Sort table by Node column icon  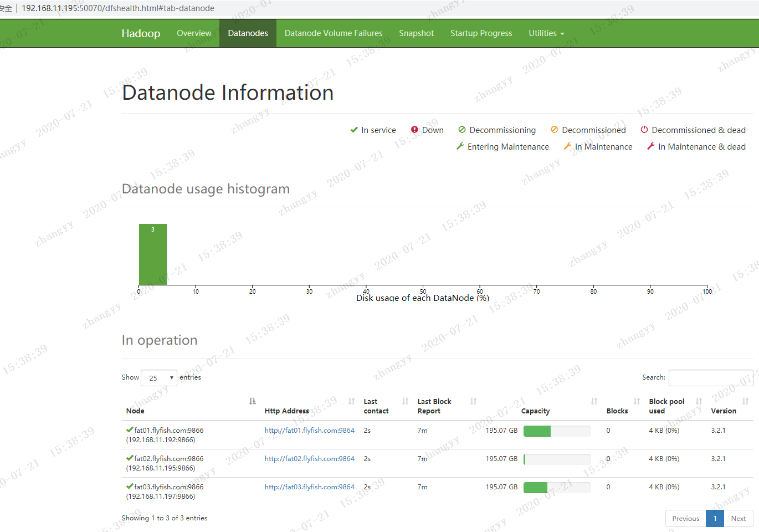pos(253,401)
